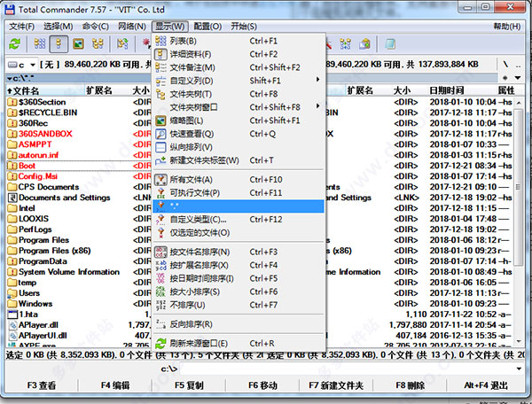Switch to thumbnail view toolbar icon
Viewport: 532px width, 404px height.
[x=78, y=43]
